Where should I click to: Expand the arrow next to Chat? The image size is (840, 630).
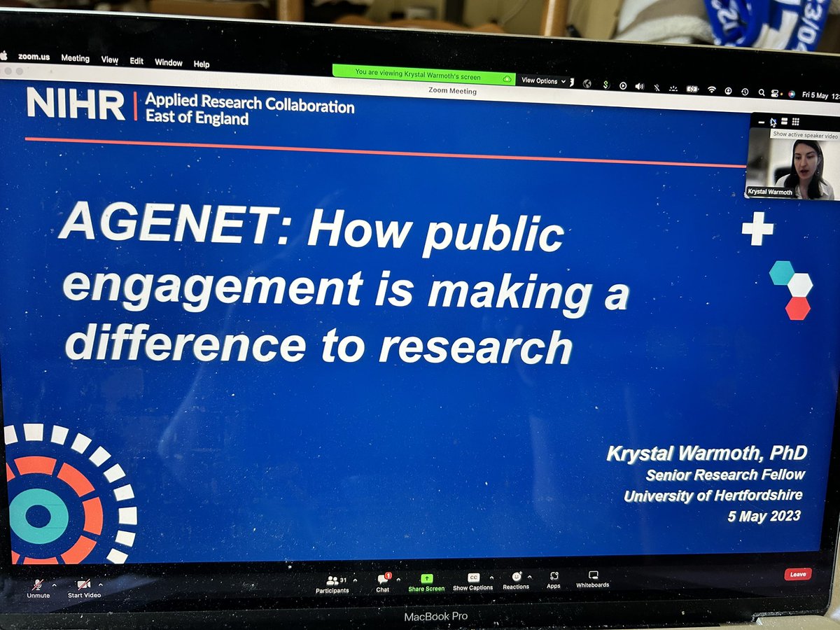(398, 580)
